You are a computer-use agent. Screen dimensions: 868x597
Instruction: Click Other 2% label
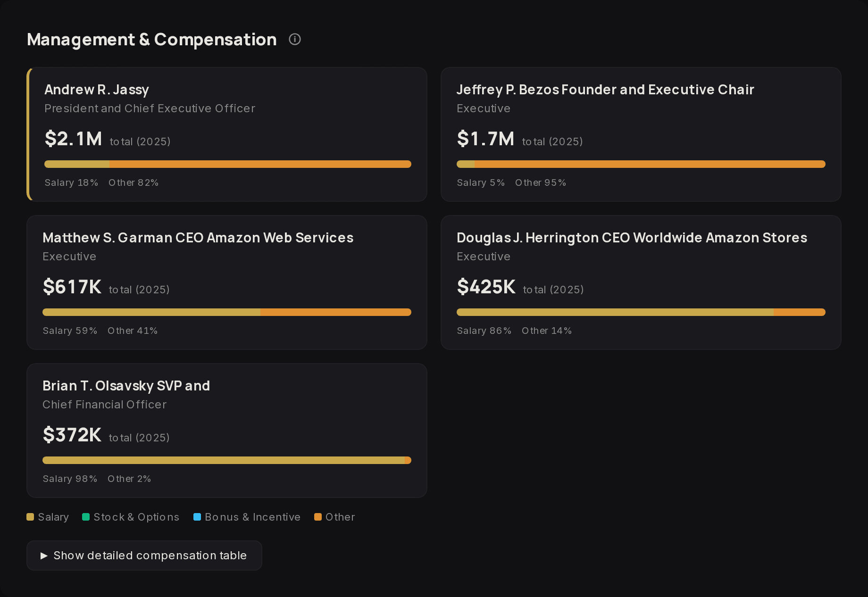[129, 479]
